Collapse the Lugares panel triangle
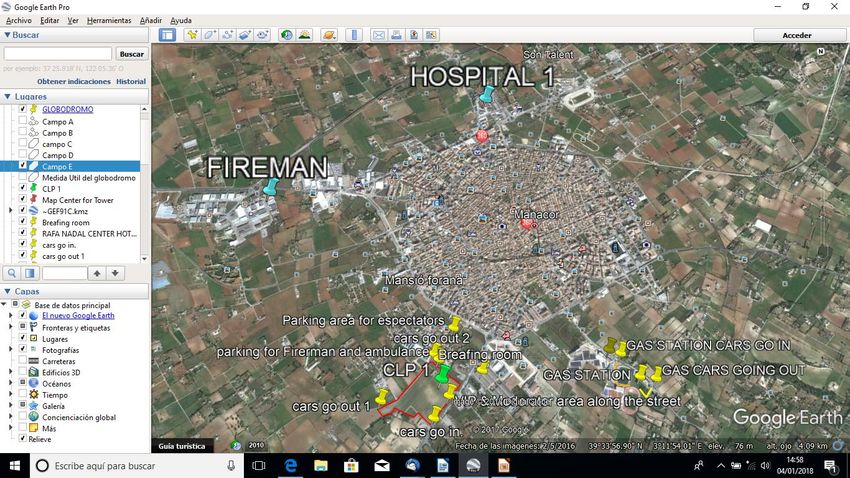This screenshot has width=850, height=478. point(7,96)
